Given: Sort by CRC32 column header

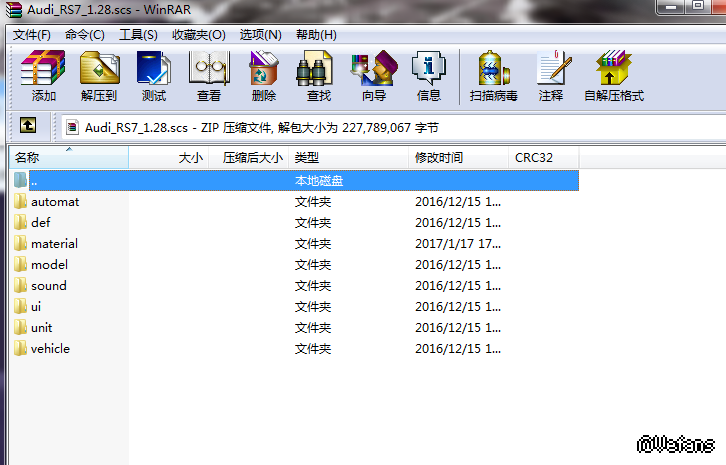Looking at the screenshot, I should [543, 157].
